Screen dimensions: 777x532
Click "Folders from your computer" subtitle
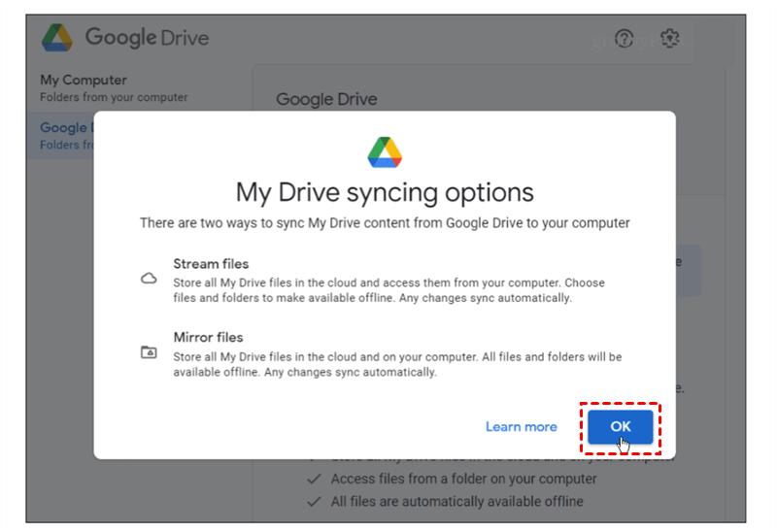coord(114,97)
